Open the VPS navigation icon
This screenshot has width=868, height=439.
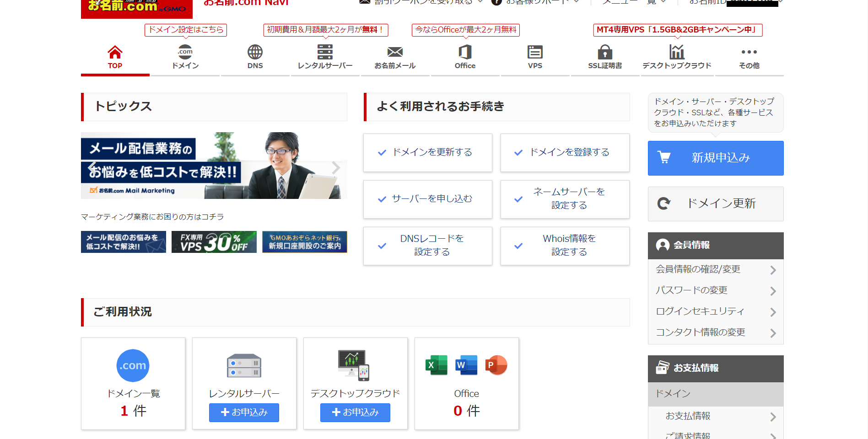click(x=535, y=52)
